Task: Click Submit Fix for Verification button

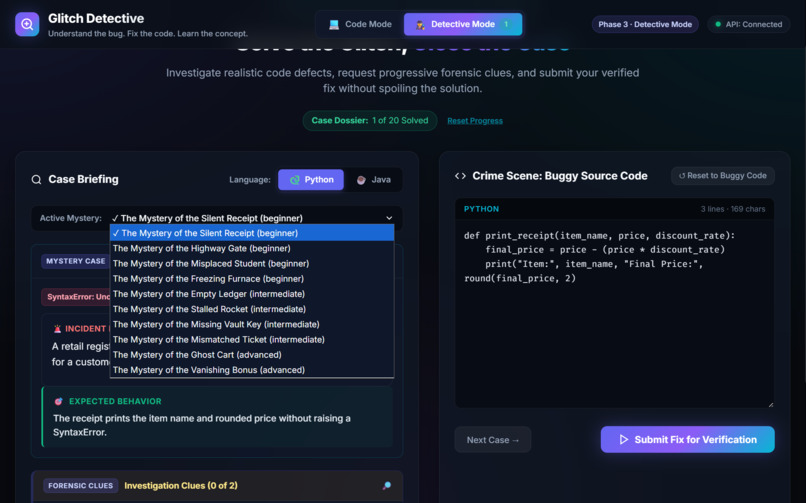Action: point(687,439)
